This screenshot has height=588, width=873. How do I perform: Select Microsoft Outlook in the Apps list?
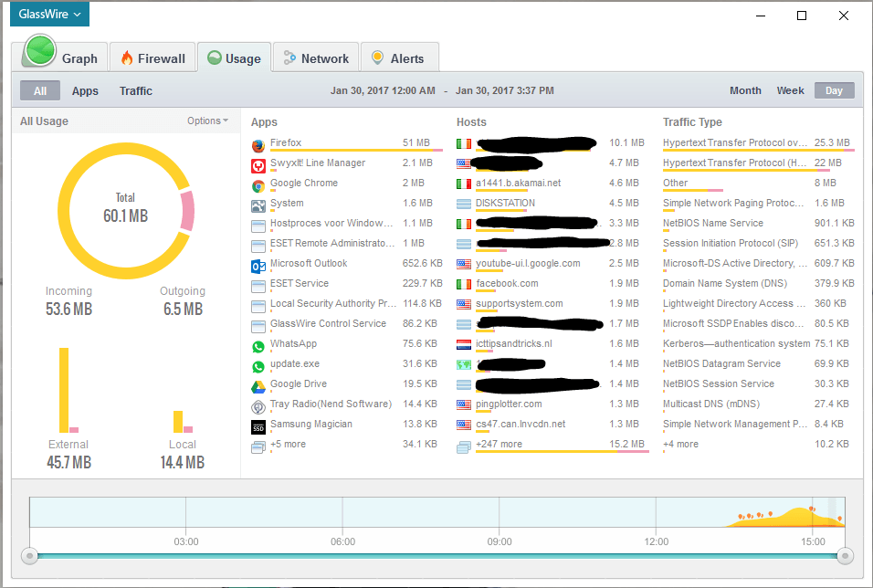346,263
